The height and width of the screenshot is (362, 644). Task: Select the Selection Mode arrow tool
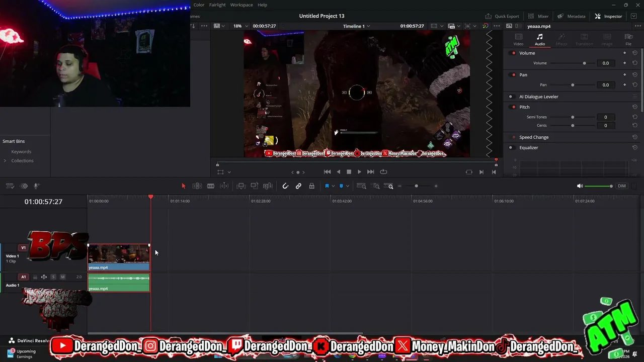point(183,186)
